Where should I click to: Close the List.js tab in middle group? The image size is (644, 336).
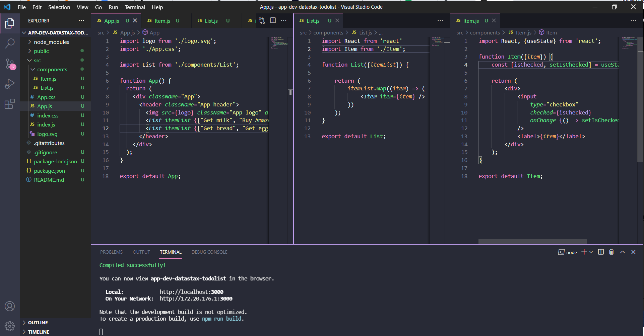point(337,21)
